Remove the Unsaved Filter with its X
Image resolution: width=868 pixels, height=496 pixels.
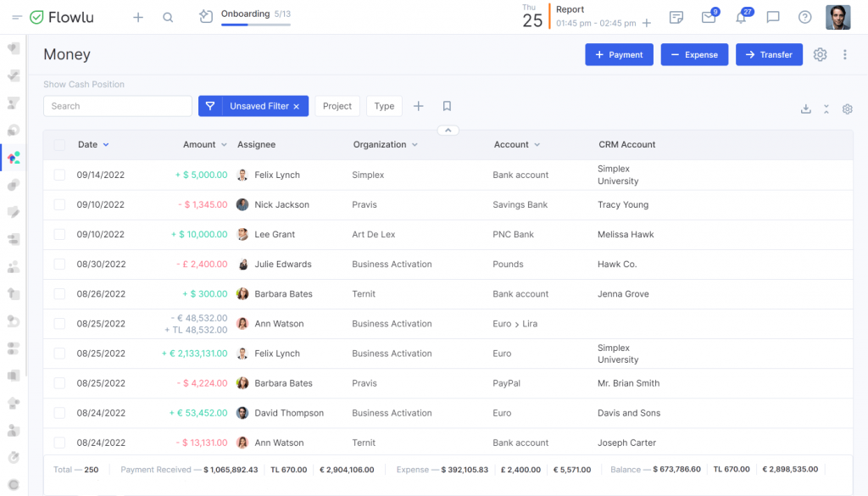tap(297, 106)
